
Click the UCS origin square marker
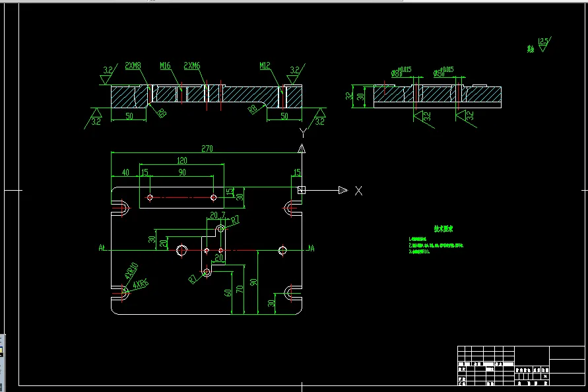pyautogui.click(x=302, y=190)
